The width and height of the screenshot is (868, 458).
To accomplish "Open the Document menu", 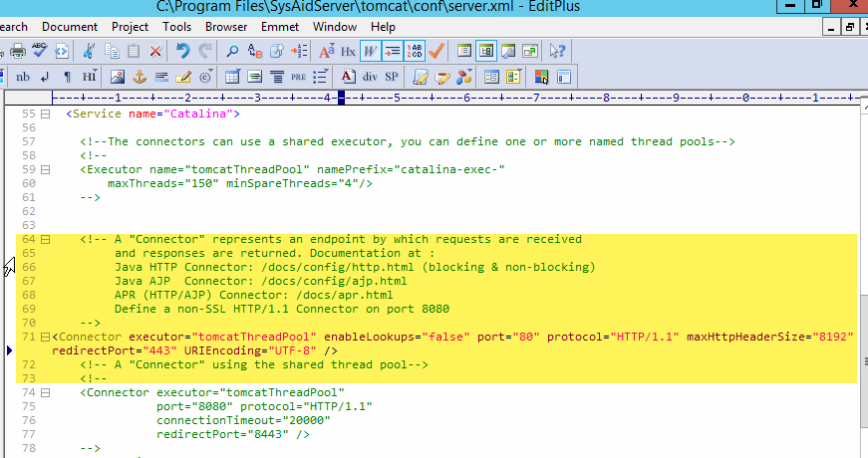I will pyautogui.click(x=70, y=27).
